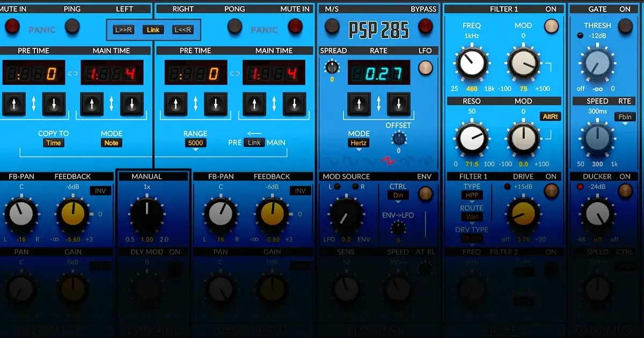Image resolution: width=644 pixels, height=338 pixels.
Task: Toggle the M/S mode button
Action: [332, 26]
